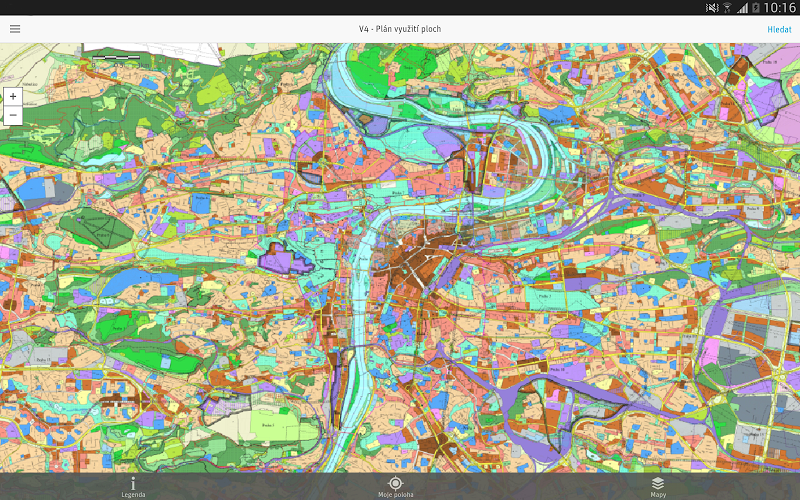The height and width of the screenshot is (500, 800).
Task: Open the Mapy layers selector
Action: [x=658, y=487]
